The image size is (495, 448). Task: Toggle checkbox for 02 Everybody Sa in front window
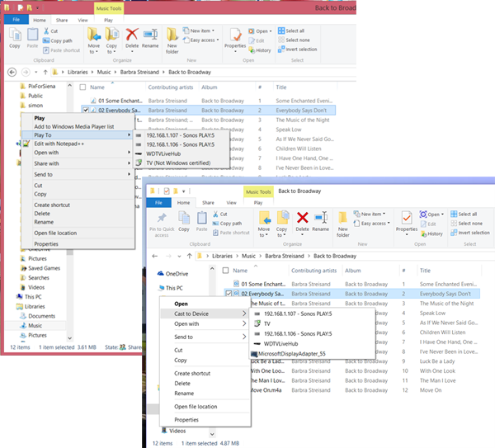pyautogui.click(x=229, y=294)
